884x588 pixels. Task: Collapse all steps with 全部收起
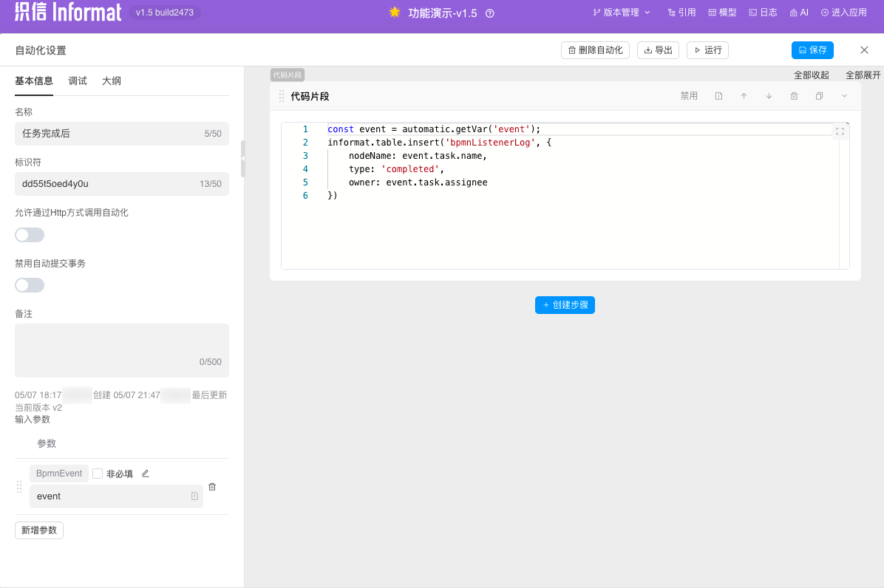click(x=811, y=75)
